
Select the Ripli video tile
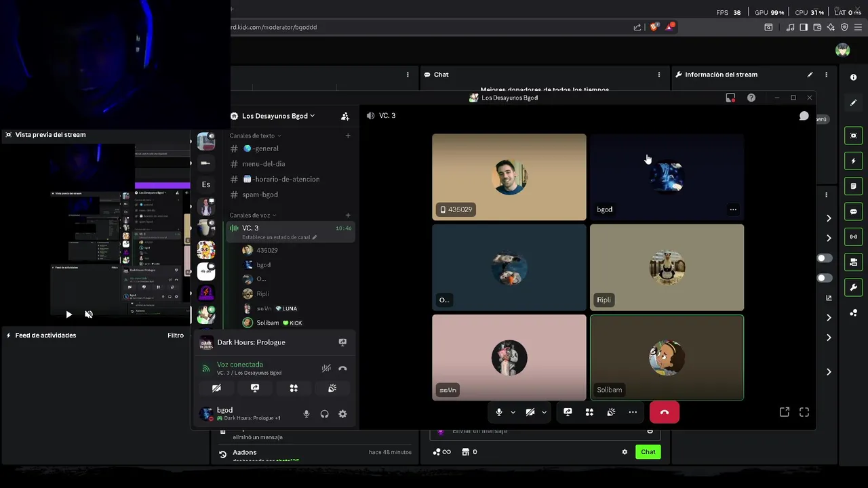click(667, 267)
